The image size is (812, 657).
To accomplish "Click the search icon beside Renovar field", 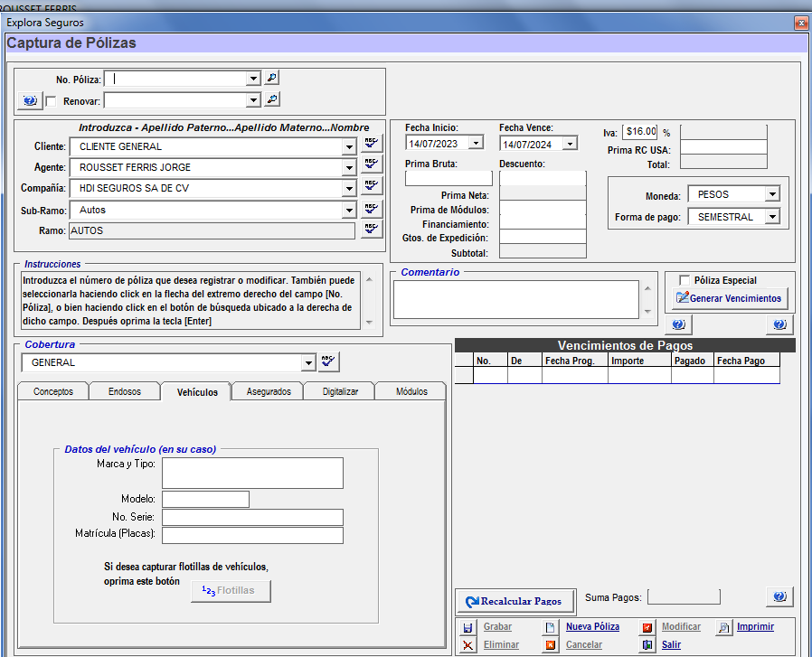I will tap(271, 99).
